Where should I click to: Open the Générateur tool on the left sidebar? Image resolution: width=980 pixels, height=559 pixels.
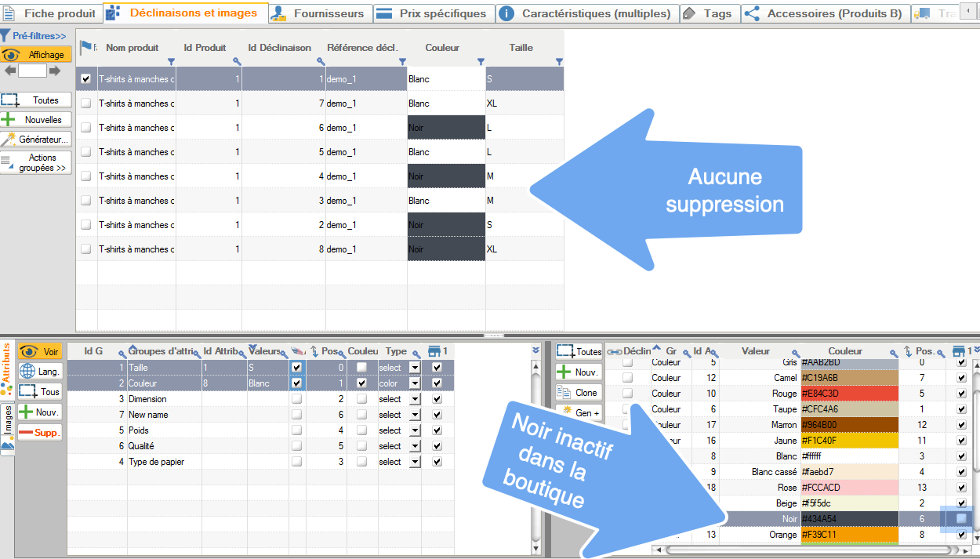tap(35, 140)
